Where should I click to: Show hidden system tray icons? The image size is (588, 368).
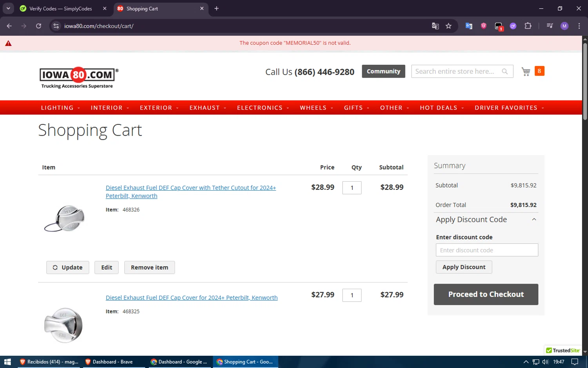pos(526,362)
